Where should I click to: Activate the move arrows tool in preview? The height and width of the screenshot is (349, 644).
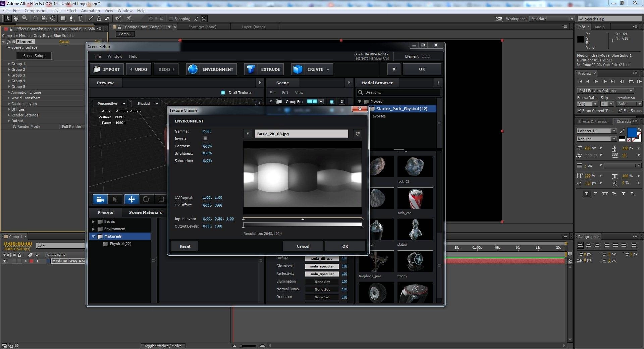click(131, 199)
